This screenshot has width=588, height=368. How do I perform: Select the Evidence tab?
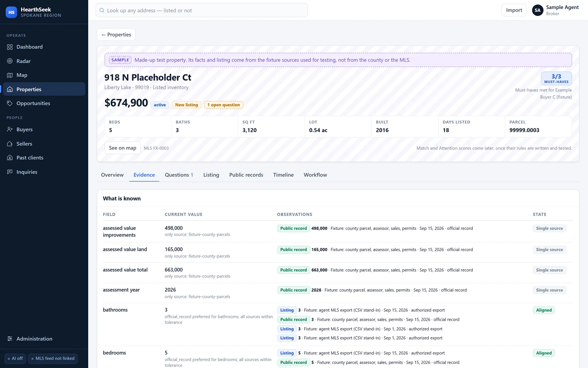point(144,175)
